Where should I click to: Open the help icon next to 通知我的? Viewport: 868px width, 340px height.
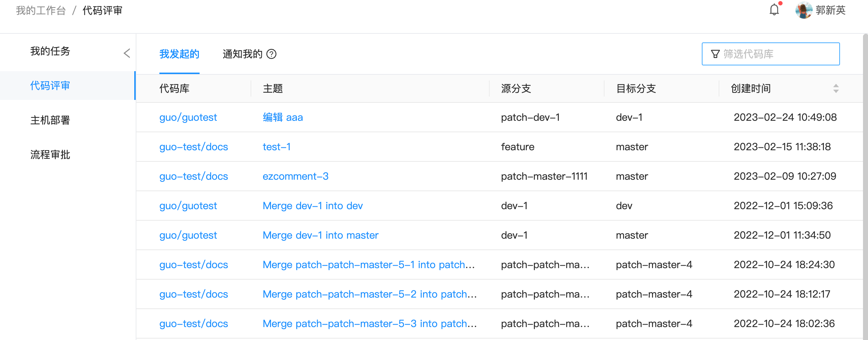coord(272,54)
